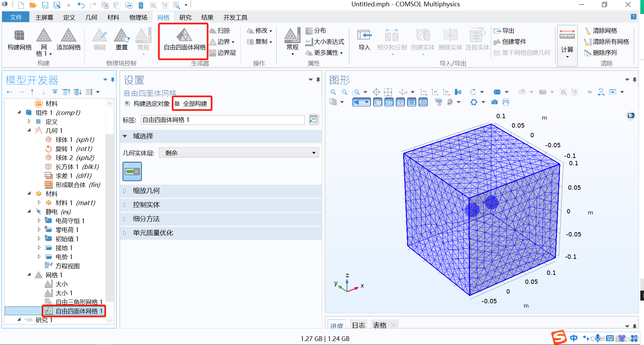Screen dimensions: 644x345
Task: Expand the 单元质量优化 section
Action: point(125,233)
